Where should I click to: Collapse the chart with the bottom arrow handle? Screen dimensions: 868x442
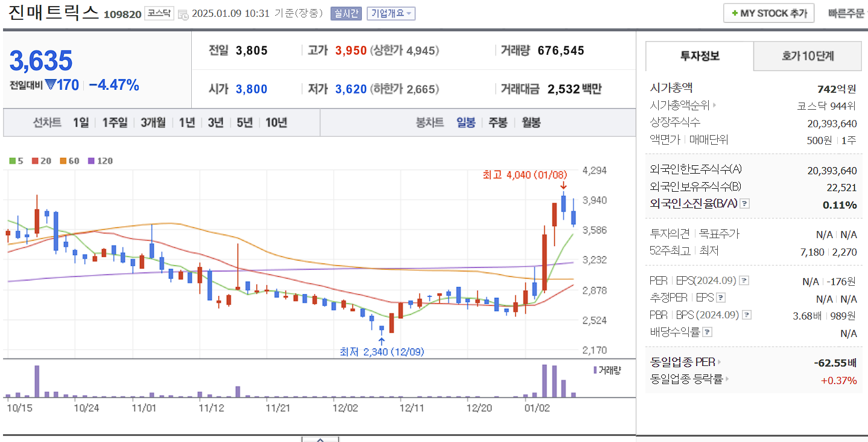(320, 438)
